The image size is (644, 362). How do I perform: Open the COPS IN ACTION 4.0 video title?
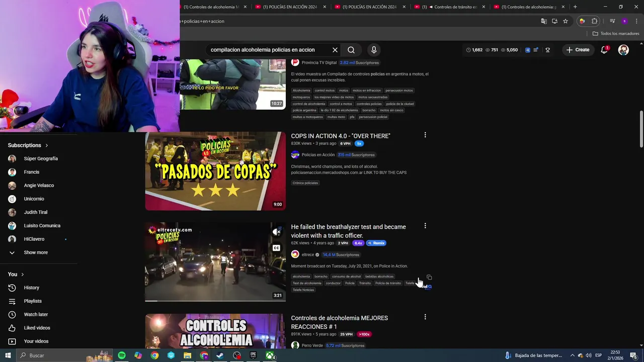pos(341,136)
